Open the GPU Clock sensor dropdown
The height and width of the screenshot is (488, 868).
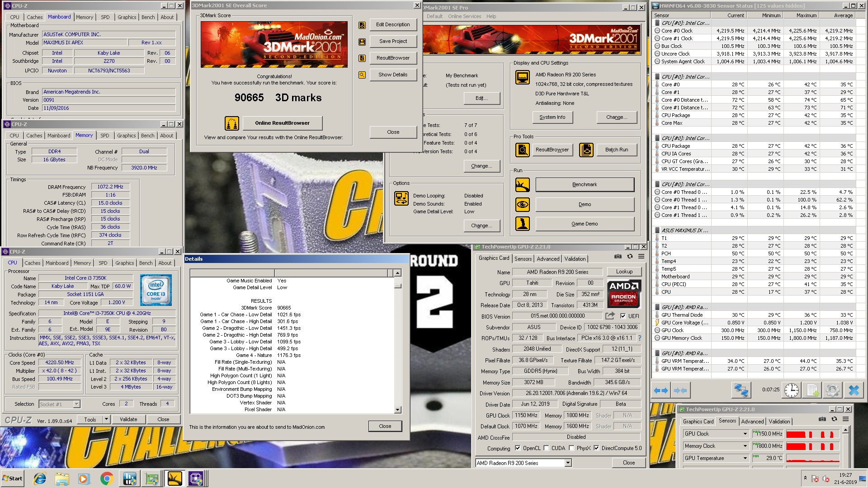(x=745, y=434)
